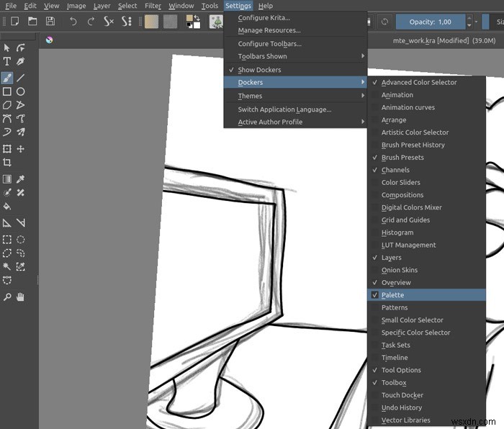This screenshot has width=504, height=429.
Task: Select the shape Select arrow tool
Action: click(x=7, y=48)
